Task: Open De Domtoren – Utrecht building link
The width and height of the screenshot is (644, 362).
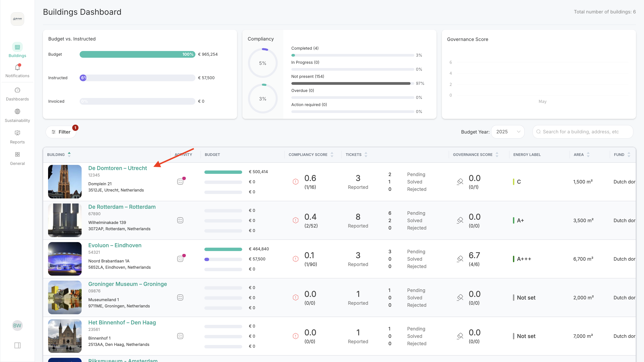Action: click(117, 168)
